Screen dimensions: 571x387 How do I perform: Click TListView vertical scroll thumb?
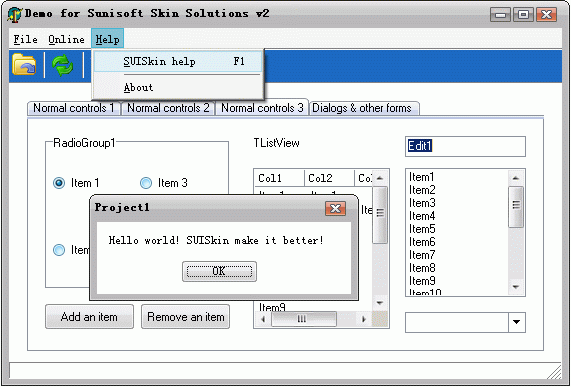click(379, 215)
